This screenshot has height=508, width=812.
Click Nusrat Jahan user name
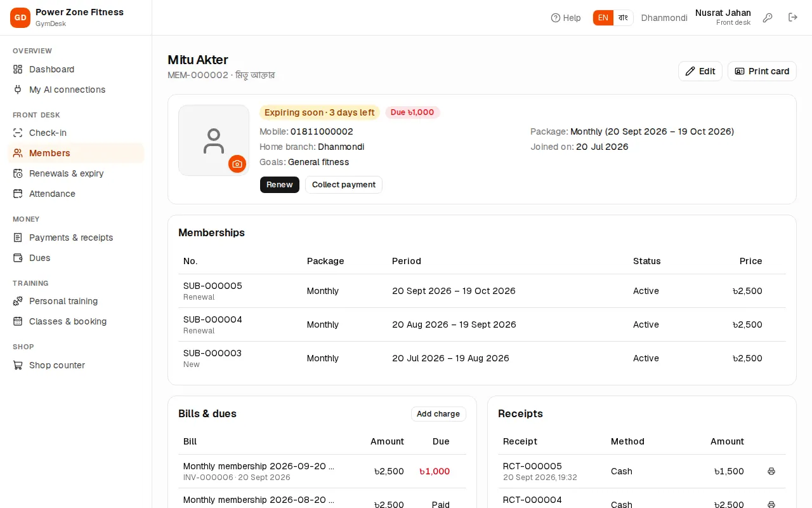[x=723, y=13]
